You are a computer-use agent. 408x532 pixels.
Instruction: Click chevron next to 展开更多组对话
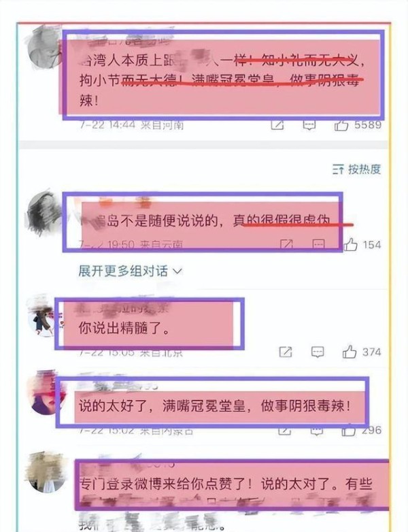point(177,271)
